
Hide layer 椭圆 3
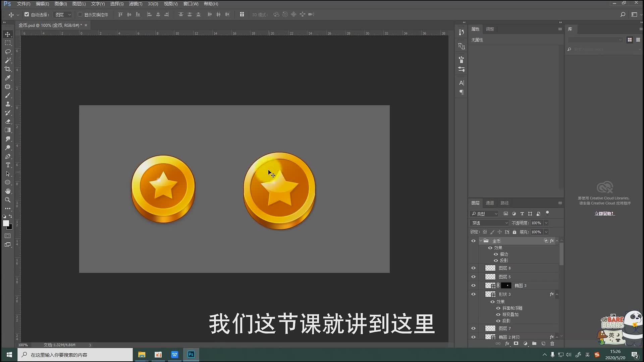(473, 286)
